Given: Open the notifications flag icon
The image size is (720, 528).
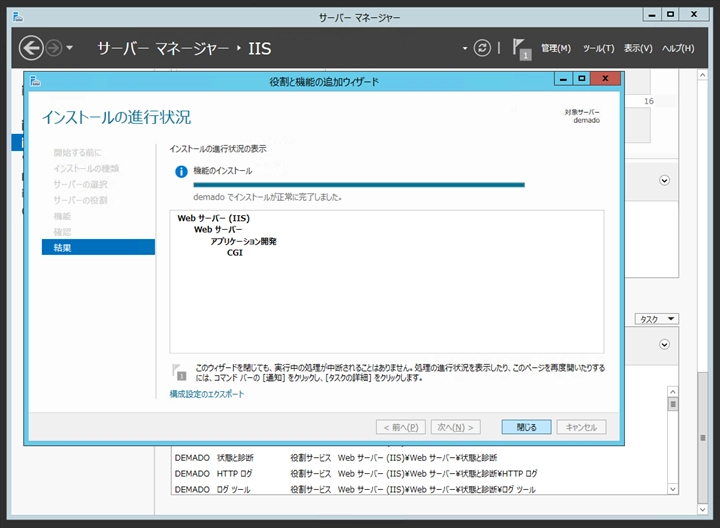Looking at the screenshot, I should (521, 49).
